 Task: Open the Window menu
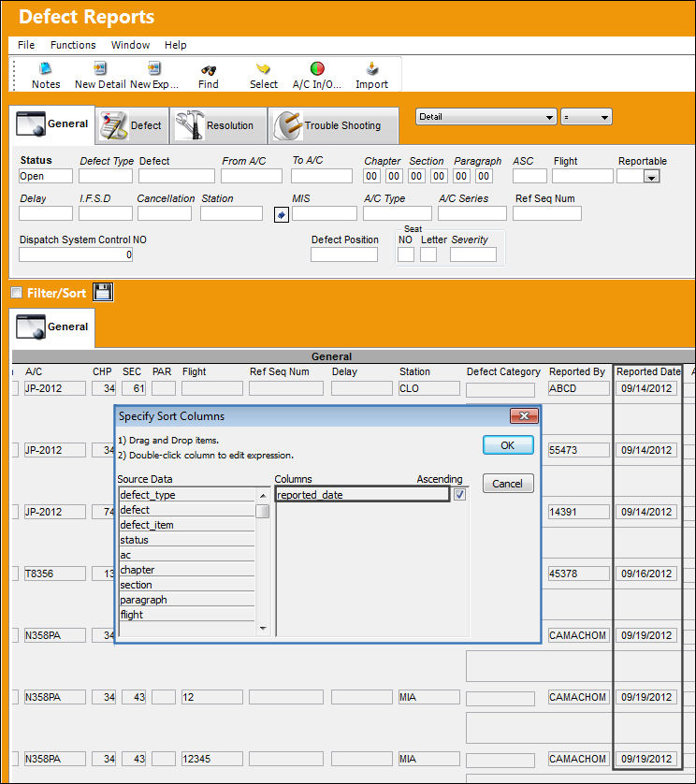[x=130, y=45]
